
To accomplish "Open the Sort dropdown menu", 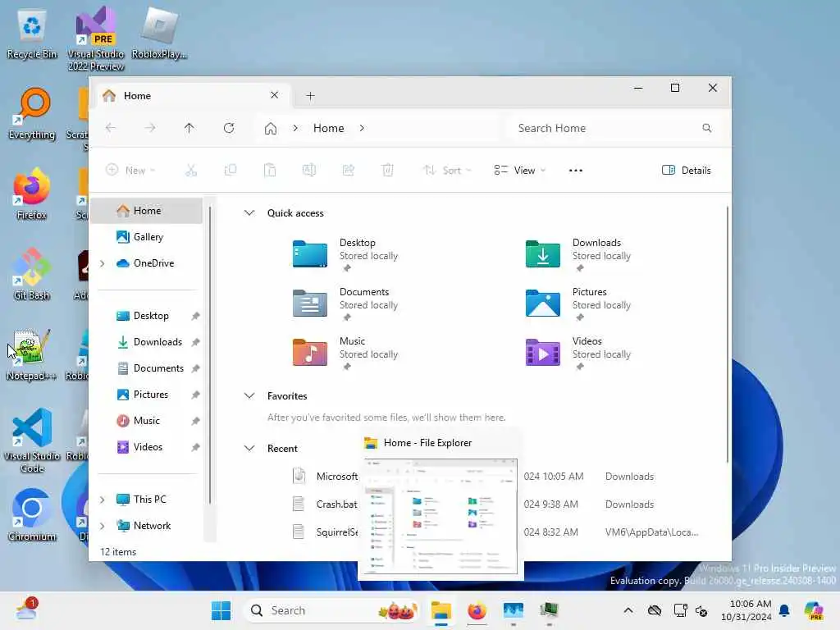I will point(447,171).
